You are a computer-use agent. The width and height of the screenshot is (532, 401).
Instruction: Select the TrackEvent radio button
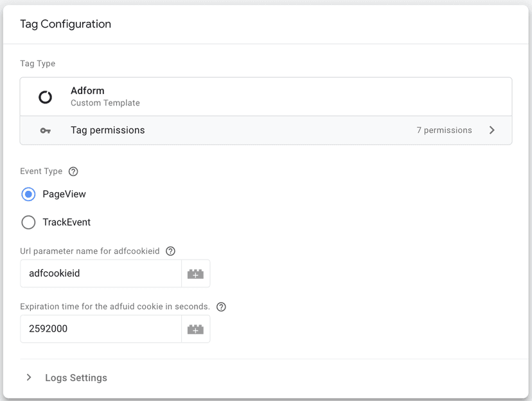pyautogui.click(x=28, y=222)
